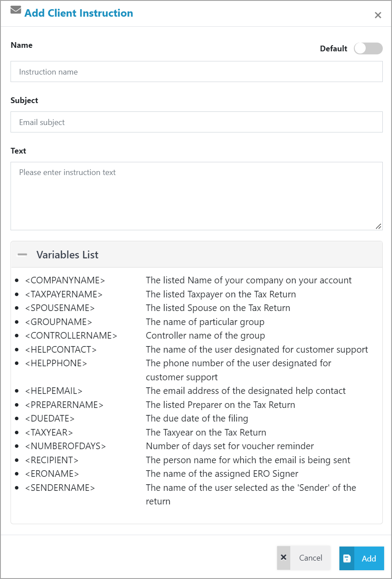Select the <SPOUSENAME> variable entry
The width and height of the screenshot is (392, 579).
(x=60, y=307)
